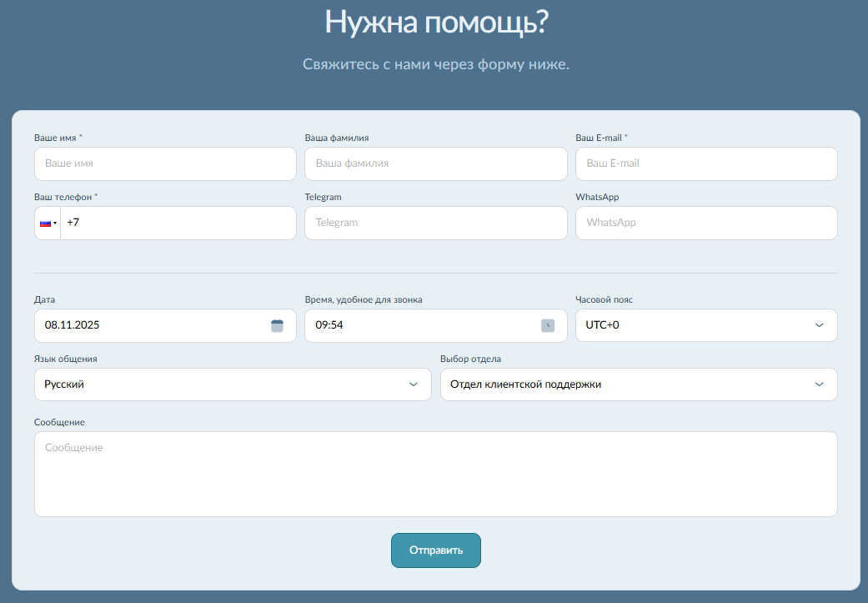868x603 pixels.
Task: Click the clock icon in the time field
Action: (x=548, y=325)
